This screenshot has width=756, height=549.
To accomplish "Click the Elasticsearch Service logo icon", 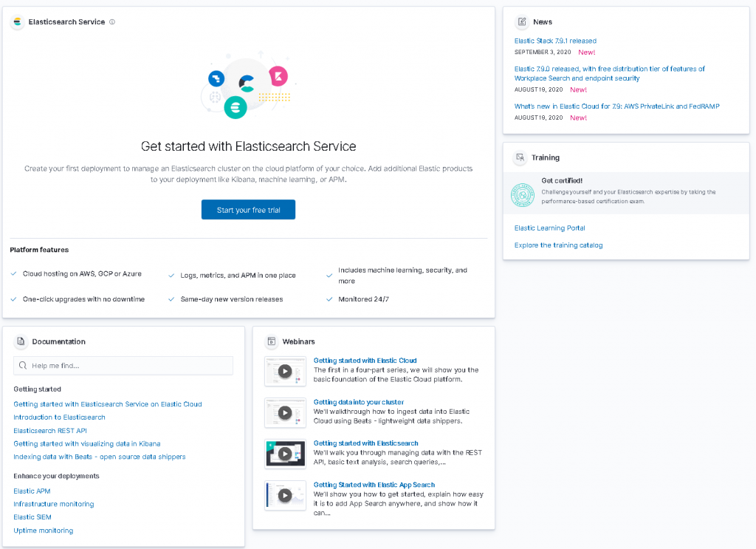I will pos(18,21).
